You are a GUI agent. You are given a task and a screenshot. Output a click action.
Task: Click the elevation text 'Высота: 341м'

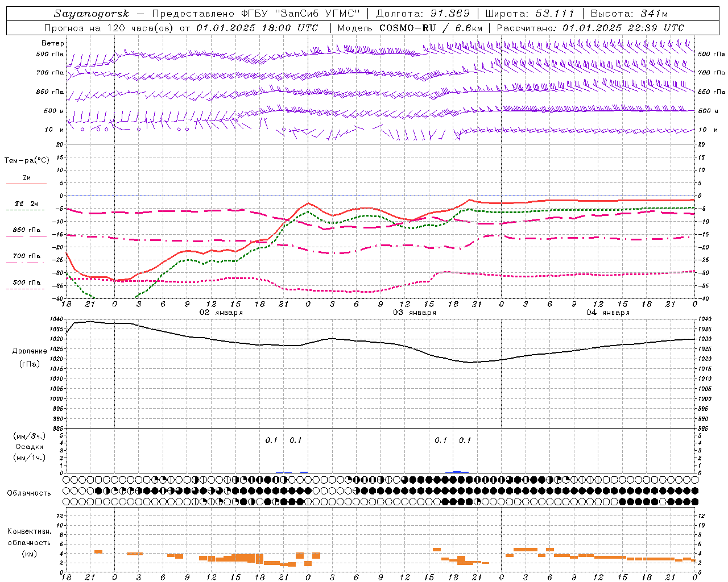tap(629, 14)
